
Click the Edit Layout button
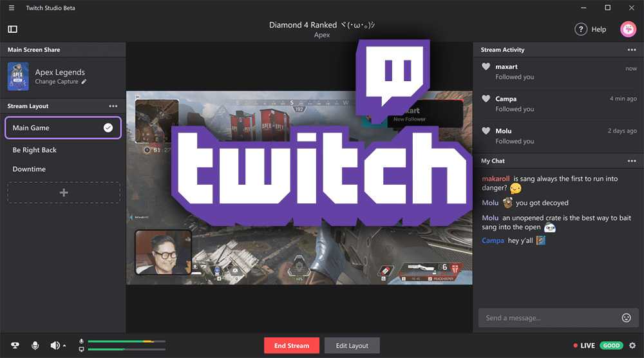tap(352, 346)
